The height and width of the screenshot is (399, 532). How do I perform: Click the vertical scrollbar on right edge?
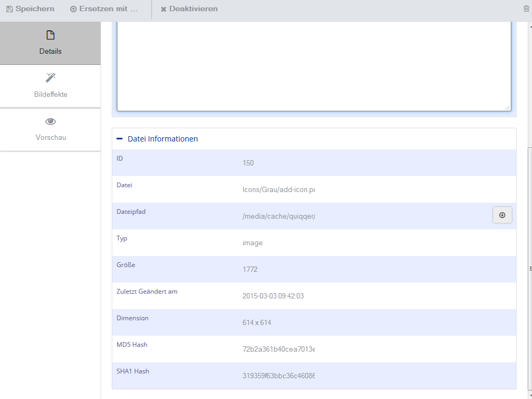530,269
